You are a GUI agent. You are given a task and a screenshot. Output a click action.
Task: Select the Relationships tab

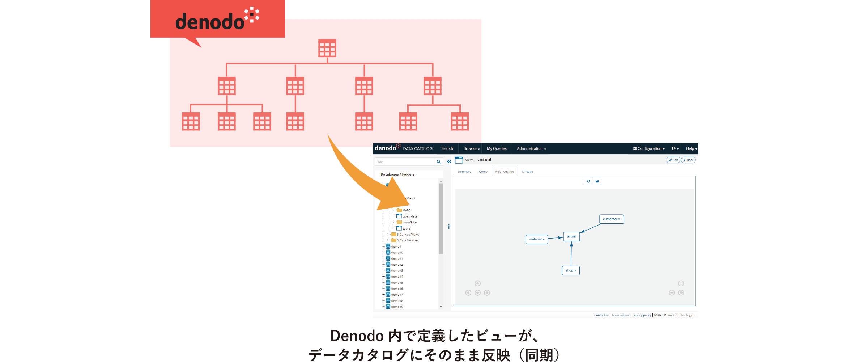[x=505, y=172]
